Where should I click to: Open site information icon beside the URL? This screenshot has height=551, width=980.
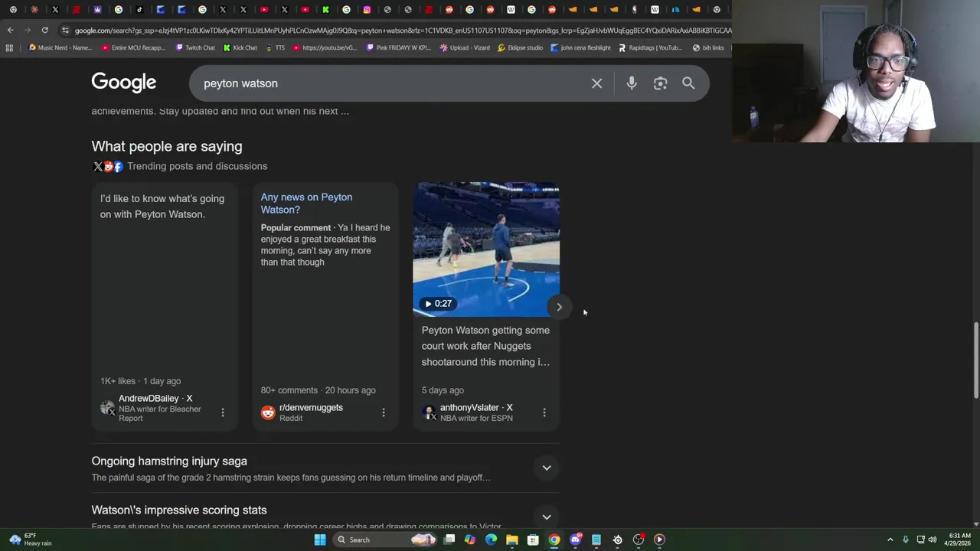point(66,30)
